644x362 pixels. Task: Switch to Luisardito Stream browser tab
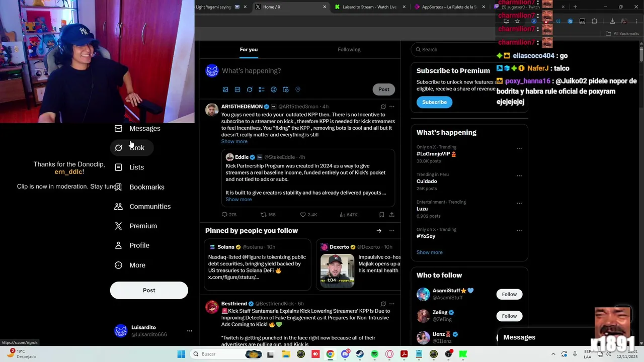click(369, 7)
